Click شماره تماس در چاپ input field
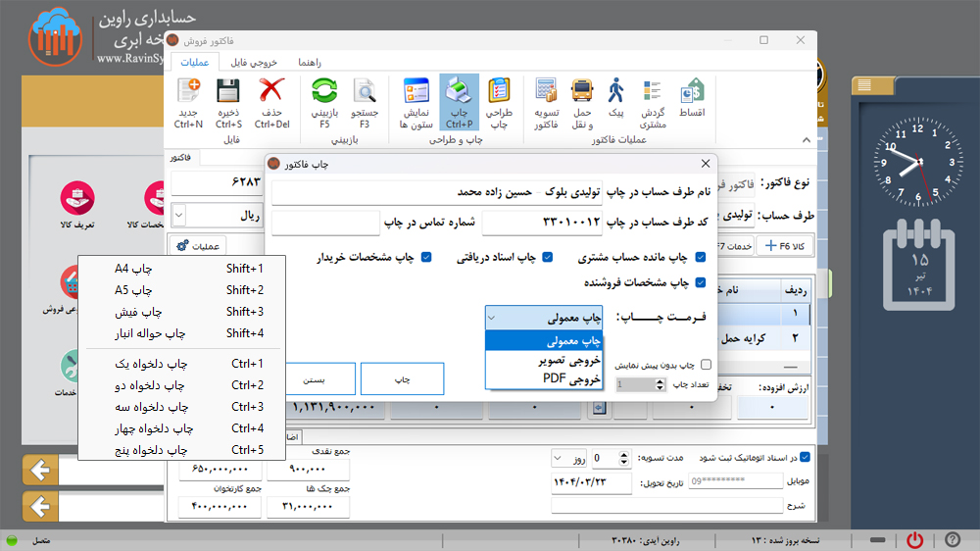The image size is (980, 551). point(324,223)
